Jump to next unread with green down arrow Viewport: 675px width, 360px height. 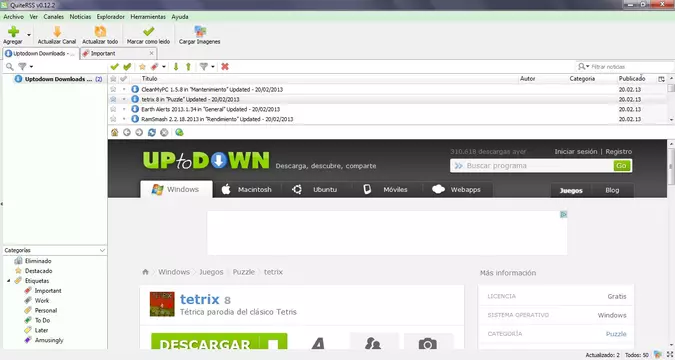tap(176, 66)
